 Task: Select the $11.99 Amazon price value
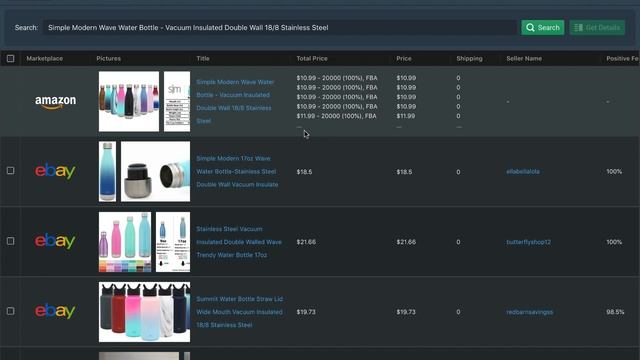point(406,116)
